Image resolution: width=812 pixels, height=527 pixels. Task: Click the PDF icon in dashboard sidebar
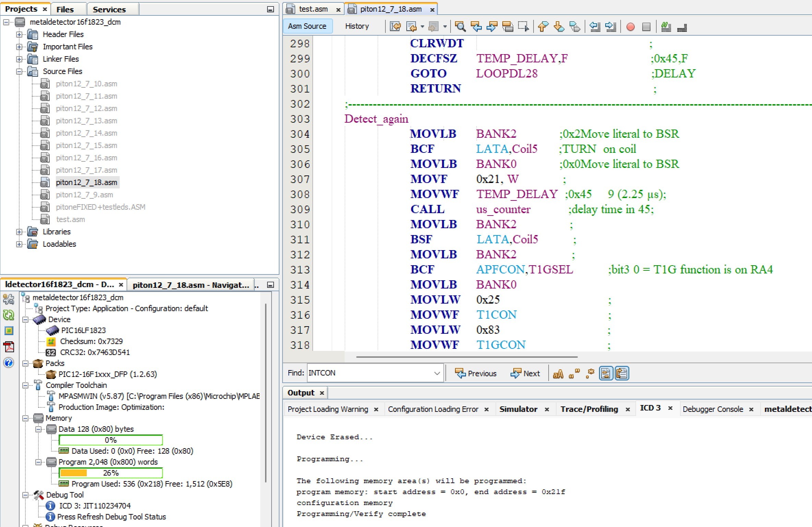click(x=9, y=347)
